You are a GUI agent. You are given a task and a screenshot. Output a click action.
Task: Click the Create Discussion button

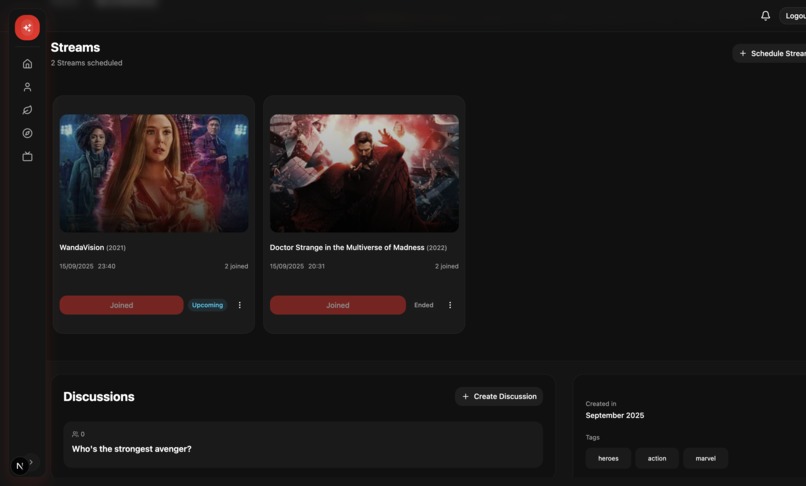click(x=499, y=397)
